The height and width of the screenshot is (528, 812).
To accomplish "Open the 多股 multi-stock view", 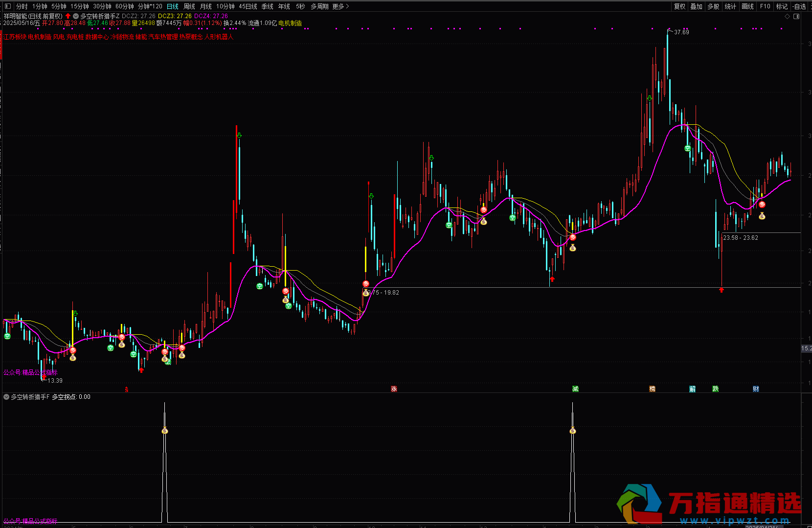I will pyautogui.click(x=714, y=6).
